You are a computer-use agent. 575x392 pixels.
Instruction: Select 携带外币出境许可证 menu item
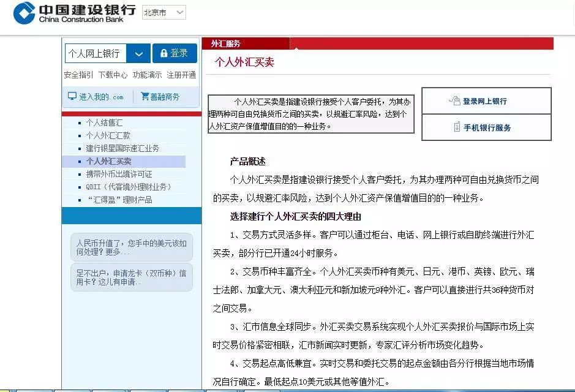point(119,174)
